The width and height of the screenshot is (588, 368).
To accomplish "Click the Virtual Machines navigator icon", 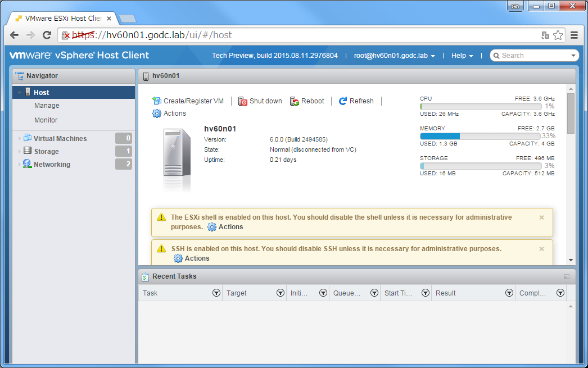I will click(28, 138).
